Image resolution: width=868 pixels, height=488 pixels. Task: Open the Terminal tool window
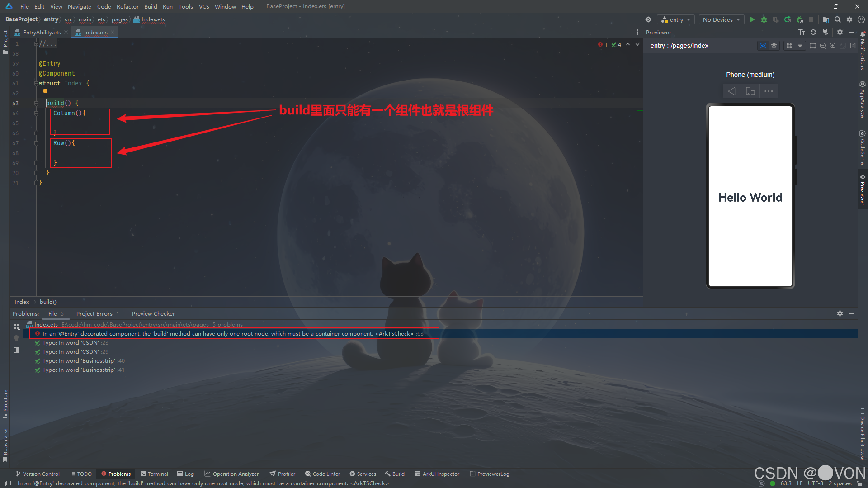pos(154,474)
